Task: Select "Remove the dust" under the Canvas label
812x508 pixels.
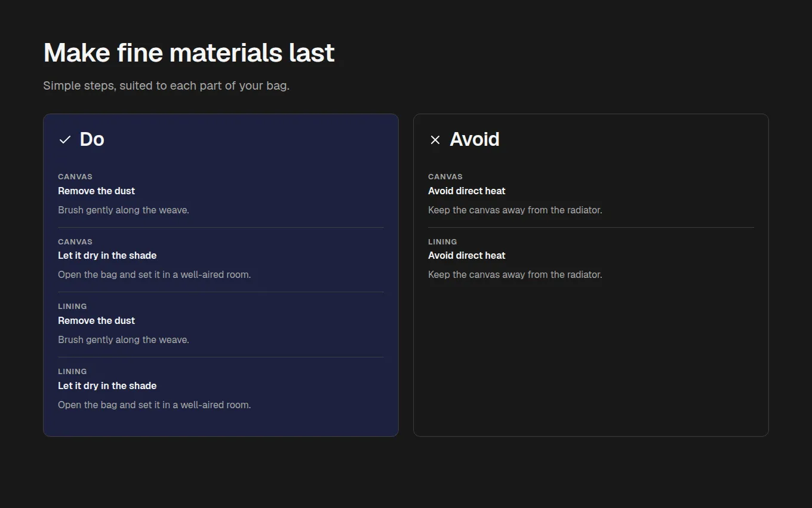Action: (x=97, y=191)
